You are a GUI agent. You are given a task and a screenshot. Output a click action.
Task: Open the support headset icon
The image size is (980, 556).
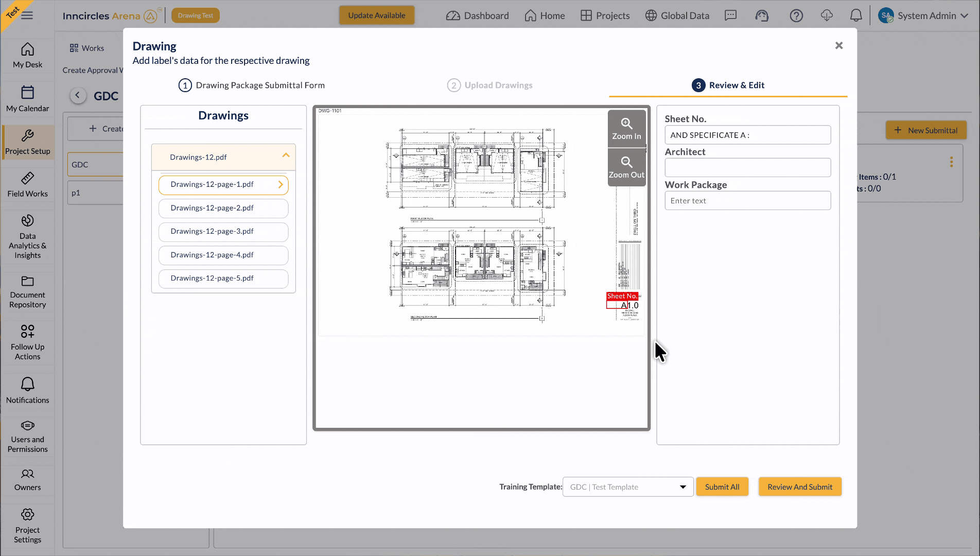pyautogui.click(x=762, y=15)
